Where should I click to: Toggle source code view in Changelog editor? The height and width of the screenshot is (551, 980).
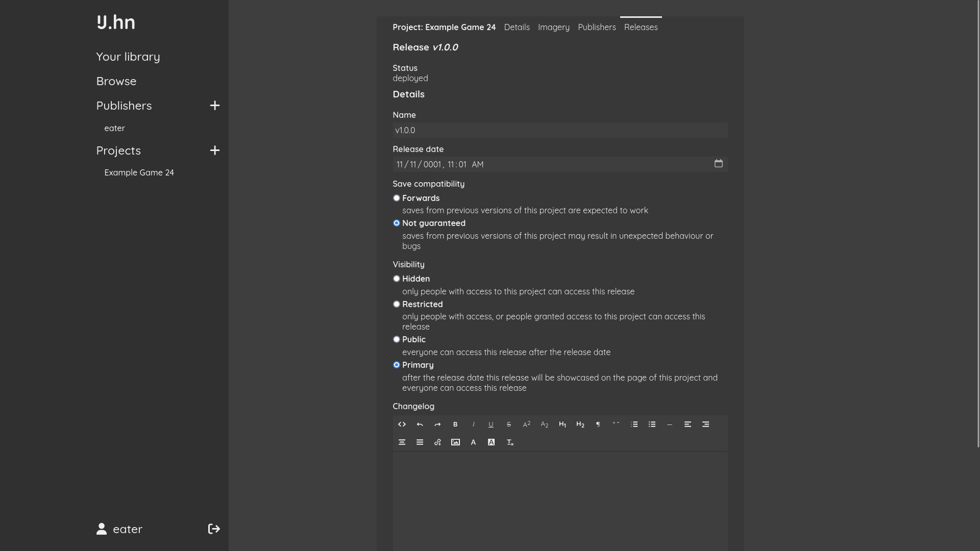coord(402,424)
